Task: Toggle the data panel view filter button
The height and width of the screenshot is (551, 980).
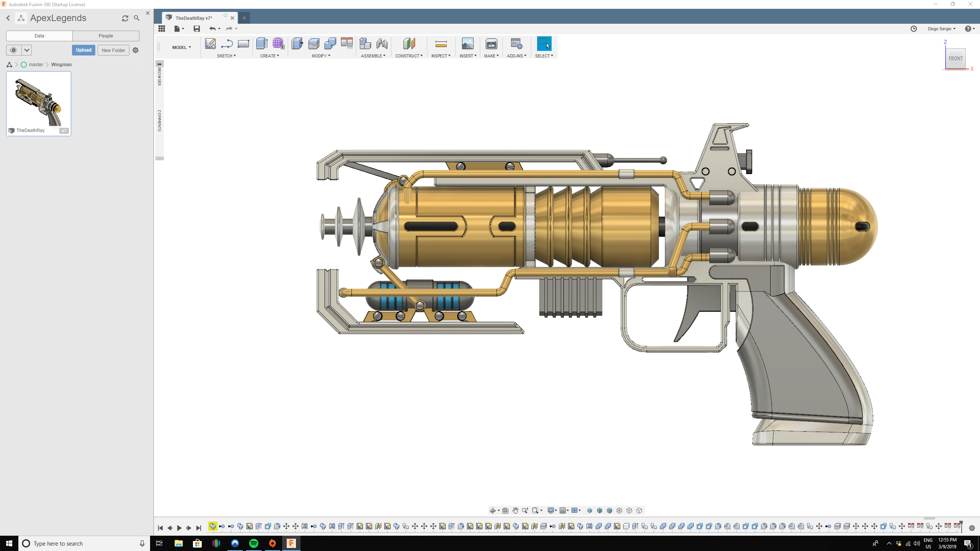Action: [x=13, y=50]
